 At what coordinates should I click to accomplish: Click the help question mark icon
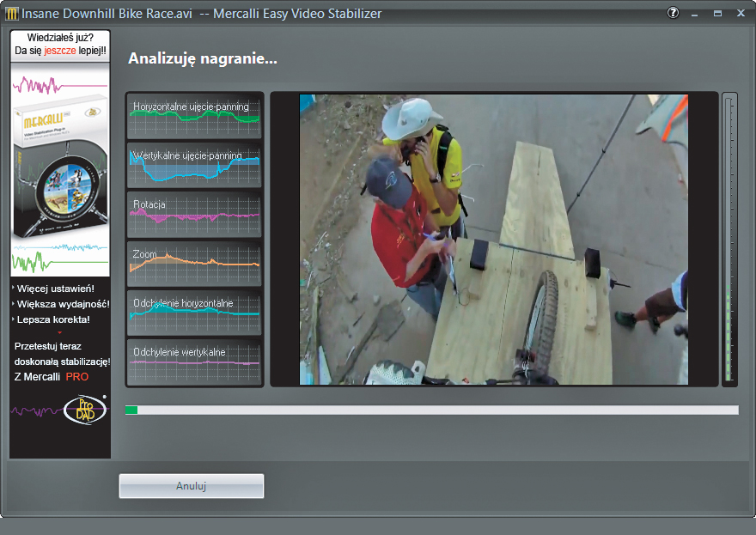coord(673,14)
